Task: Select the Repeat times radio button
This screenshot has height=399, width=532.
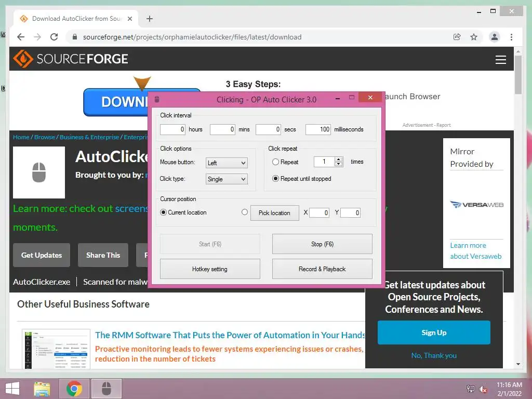Action: pos(275,162)
